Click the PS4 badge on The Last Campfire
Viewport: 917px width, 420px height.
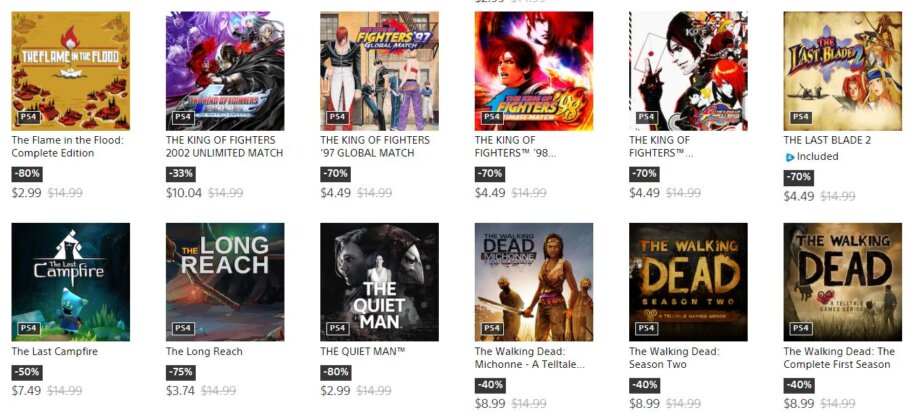click(29, 328)
